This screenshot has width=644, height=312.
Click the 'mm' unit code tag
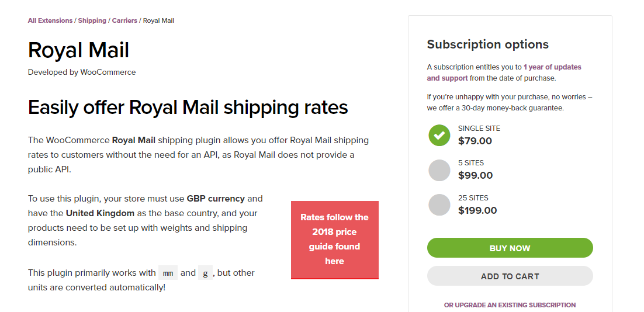[x=168, y=273]
